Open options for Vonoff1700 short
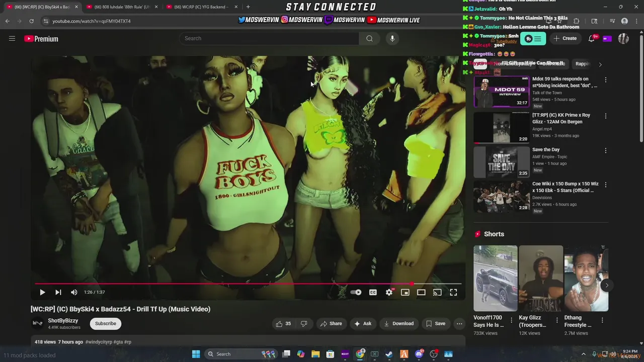 click(512, 320)
